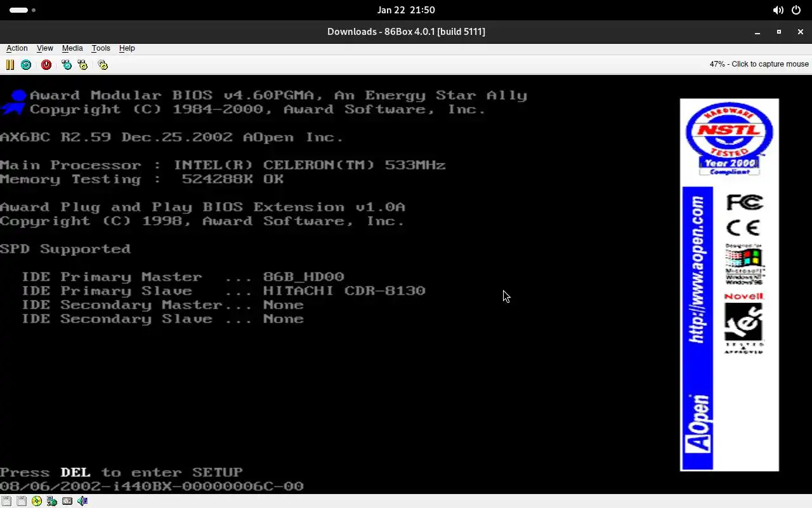Click the system volume icon in top bar
812x508 pixels.
click(x=778, y=10)
